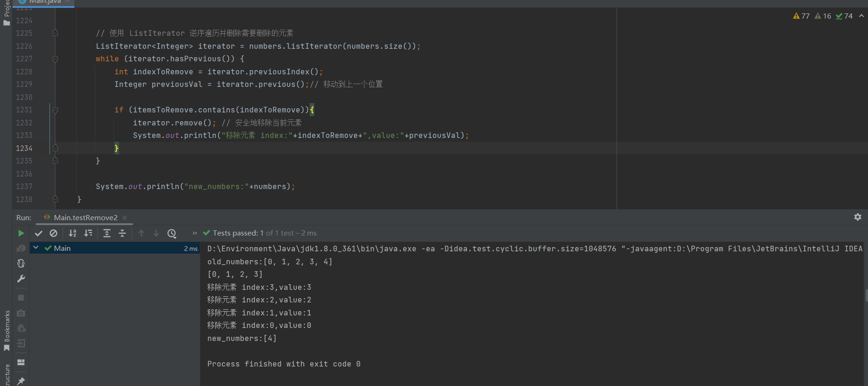Toggle Sort by Duration in test toolbar
868x386 pixels.
pyautogui.click(x=88, y=233)
